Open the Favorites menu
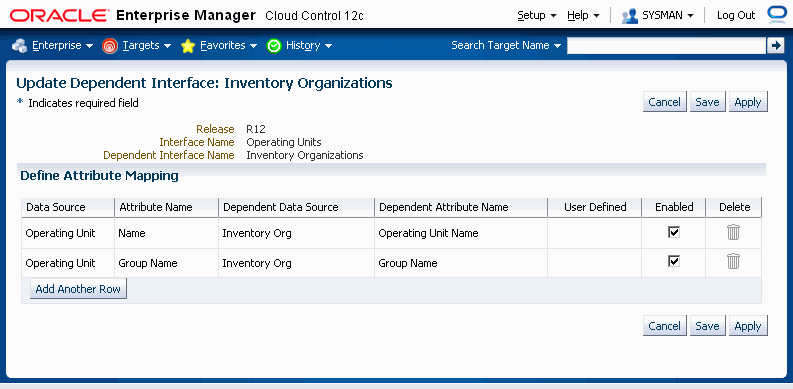The image size is (793, 389). coord(229,46)
